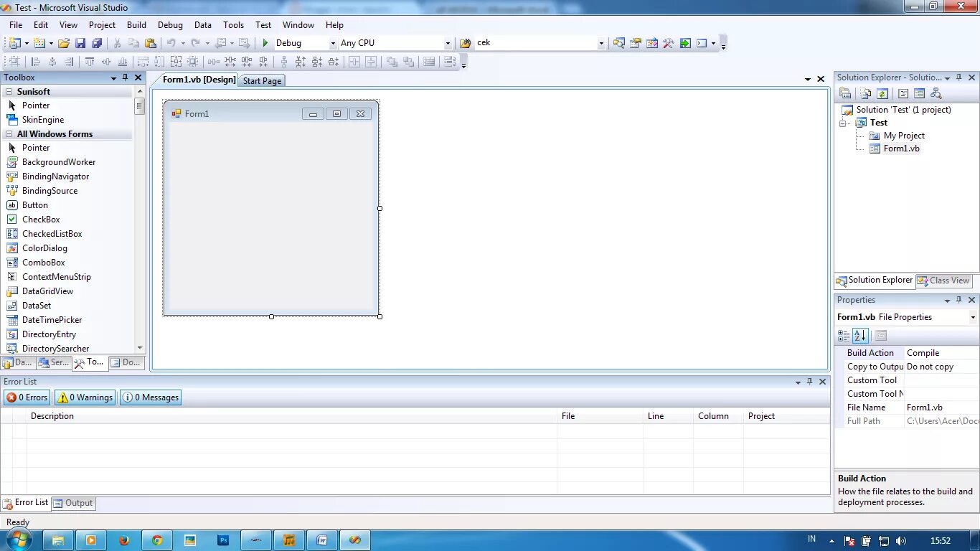Click the Tab Order layout icon
Screen dimensions: 980x551
coord(450,62)
